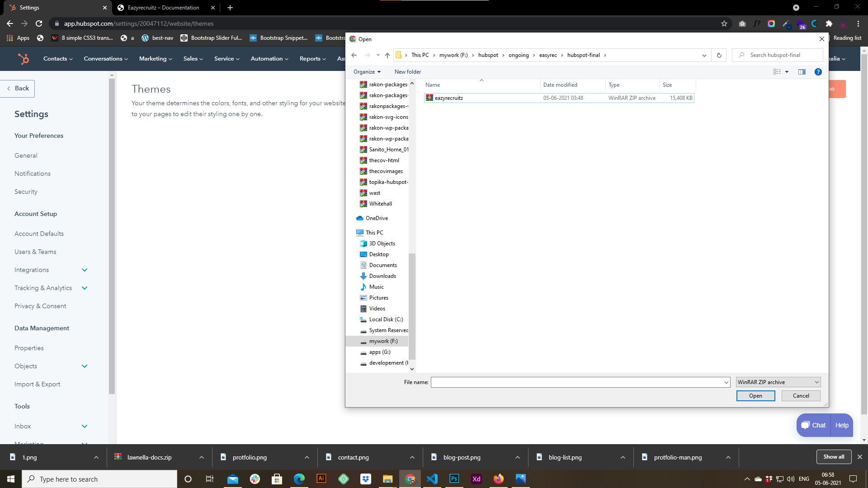
Task: Launch Photoshop from the taskbar
Action: click(x=454, y=479)
